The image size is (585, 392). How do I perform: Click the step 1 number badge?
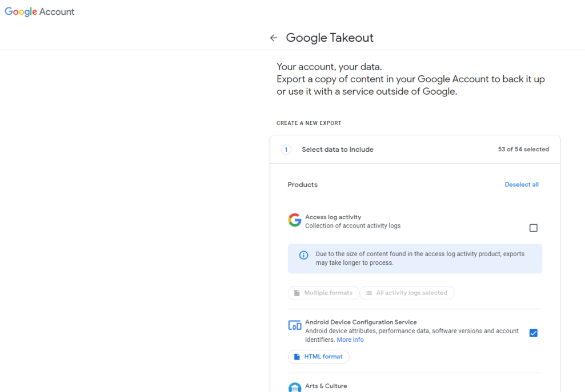click(286, 149)
